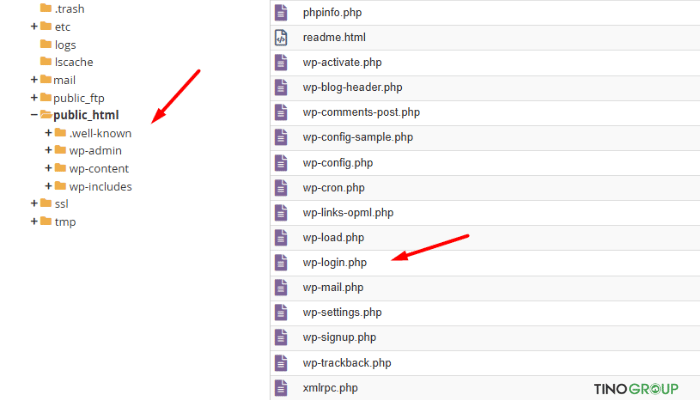The image size is (700, 400).
Task: Click the wp-cron.php file icon
Action: (x=281, y=188)
